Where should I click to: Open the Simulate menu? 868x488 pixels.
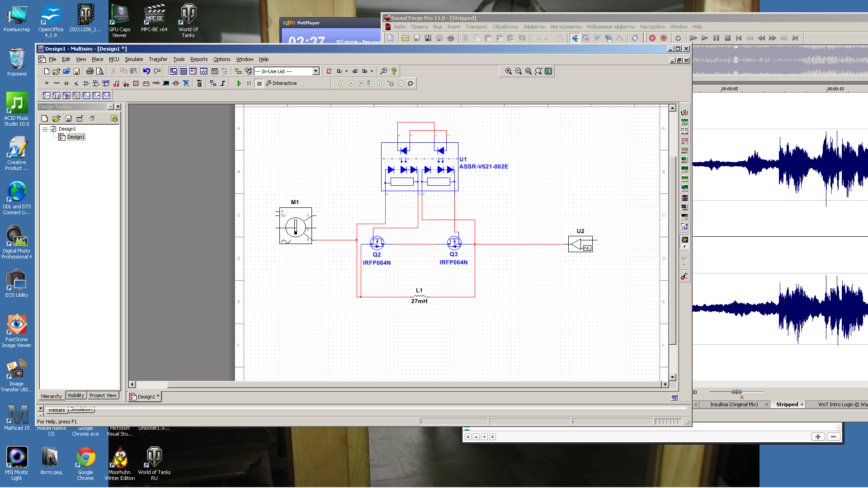pyautogui.click(x=134, y=59)
